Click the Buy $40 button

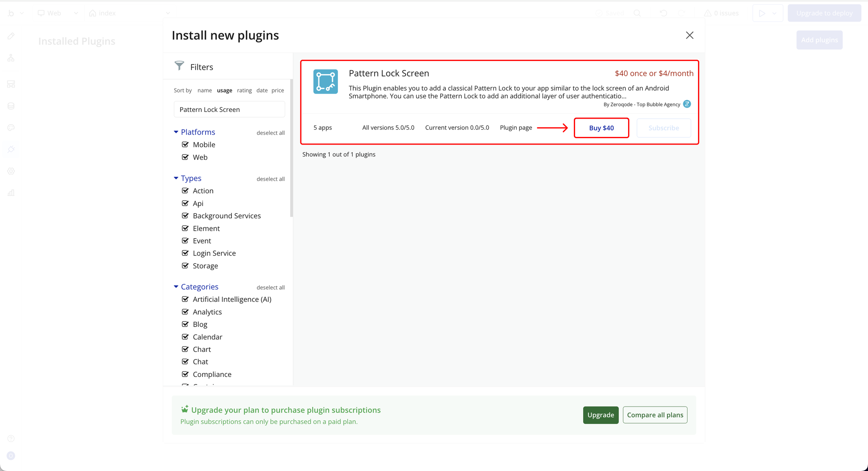(601, 128)
